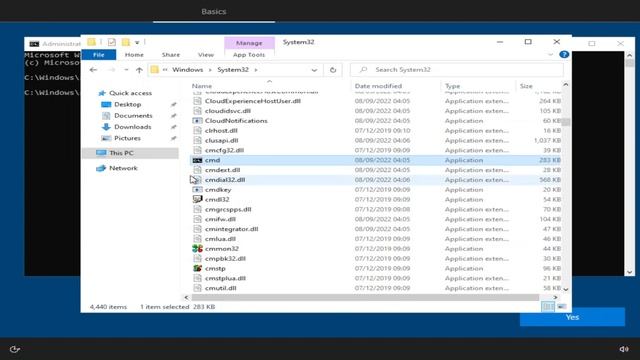
Task: Expand the ribbon using the chevron
Action: (550, 54)
